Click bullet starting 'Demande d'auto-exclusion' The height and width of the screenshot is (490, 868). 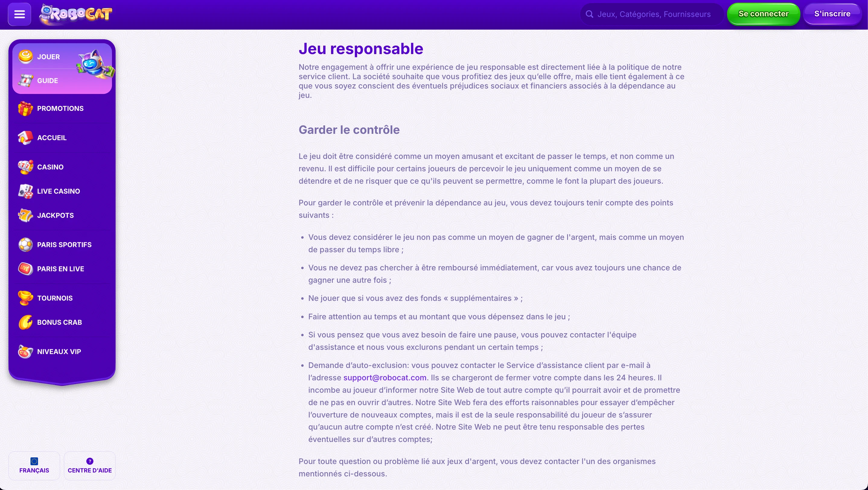[x=494, y=402]
